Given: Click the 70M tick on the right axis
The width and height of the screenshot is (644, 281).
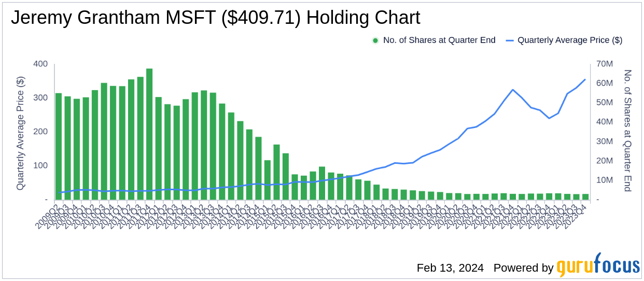Looking at the screenshot, I should pyautogui.click(x=605, y=64).
